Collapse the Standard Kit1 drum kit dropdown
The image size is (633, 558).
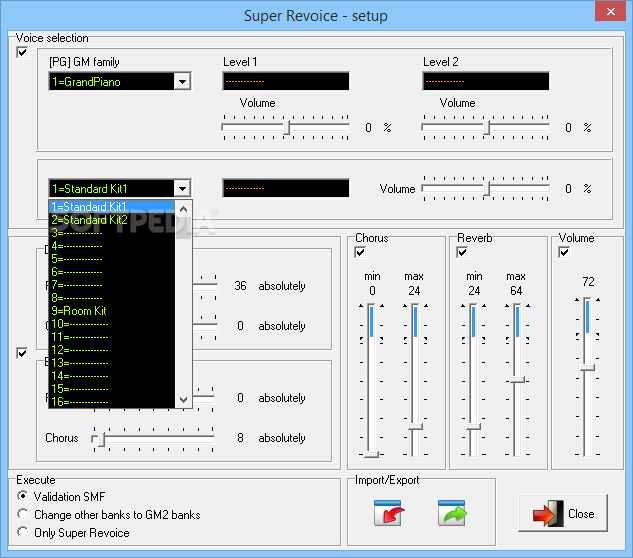182,189
